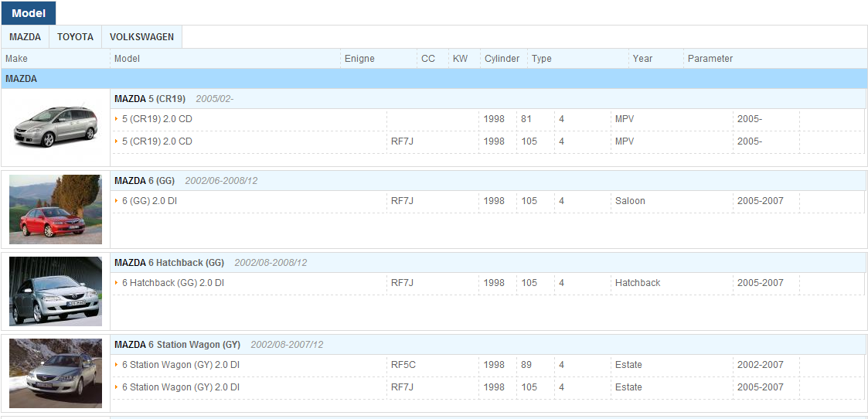The height and width of the screenshot is (419, 868).
Task: Click the Cylinder column header
Action: [504, 59]
